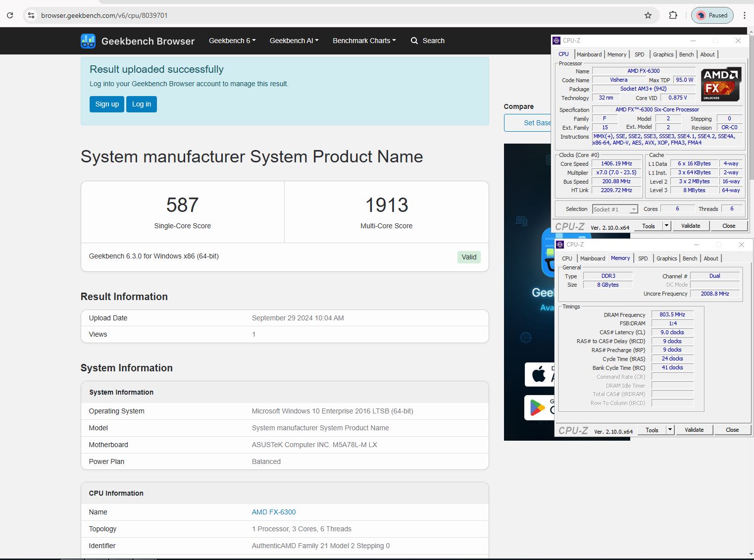Click the CPU-Z title bar icon of top window
754x560 pixels.
tap(557, 41)
